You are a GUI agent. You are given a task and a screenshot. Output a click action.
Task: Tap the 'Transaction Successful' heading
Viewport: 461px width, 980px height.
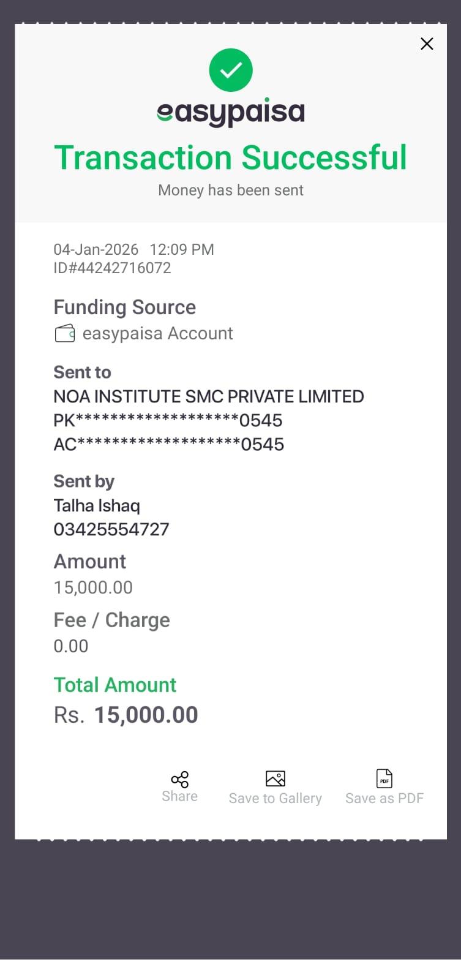coord(231,158)
